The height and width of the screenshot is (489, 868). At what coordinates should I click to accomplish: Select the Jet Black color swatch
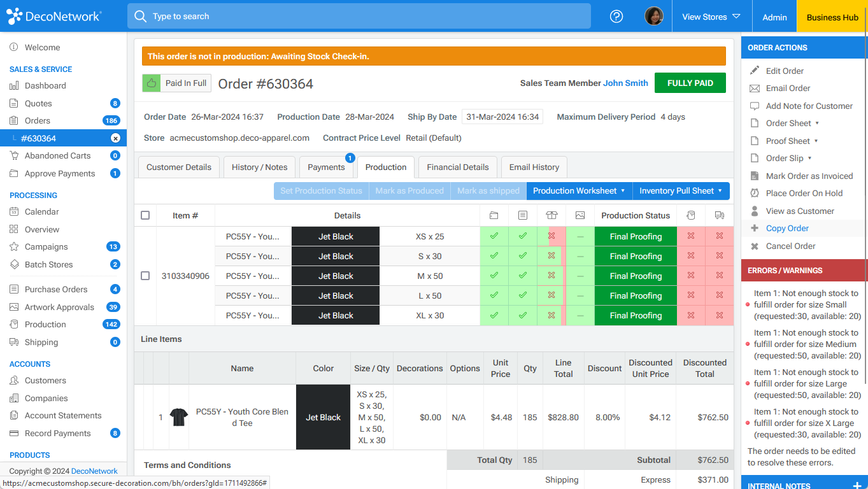coord(323,417)
